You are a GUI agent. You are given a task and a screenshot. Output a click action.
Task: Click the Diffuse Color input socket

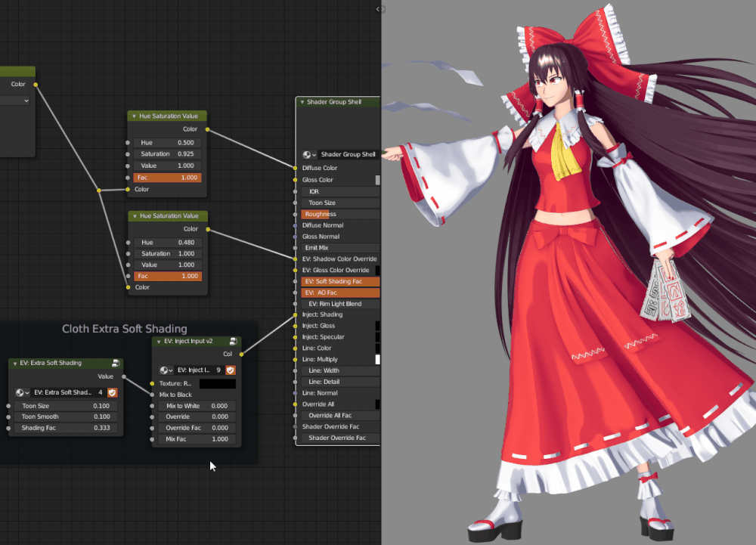[x=295, y=168]
